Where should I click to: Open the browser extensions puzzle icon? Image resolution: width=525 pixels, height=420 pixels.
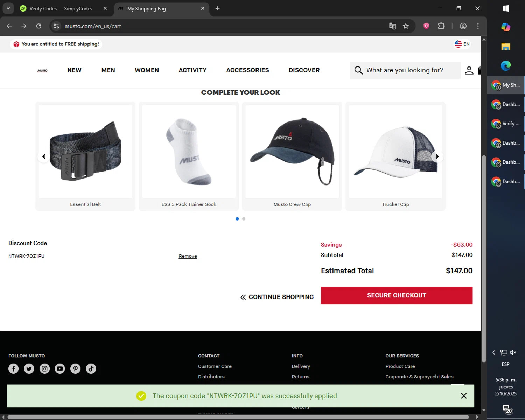[x=441, y=26]
